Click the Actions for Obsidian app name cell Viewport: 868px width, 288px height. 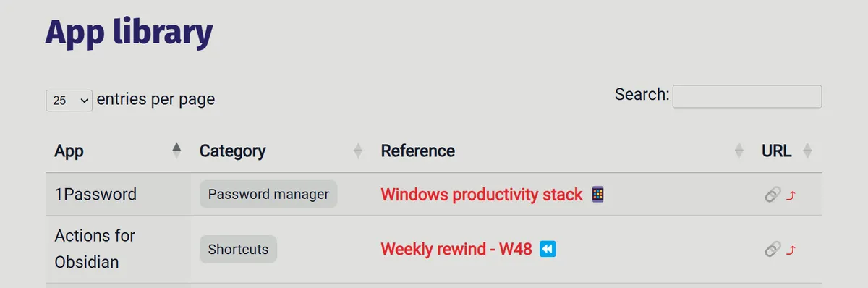pyautogui.click(x=95, y=249)
